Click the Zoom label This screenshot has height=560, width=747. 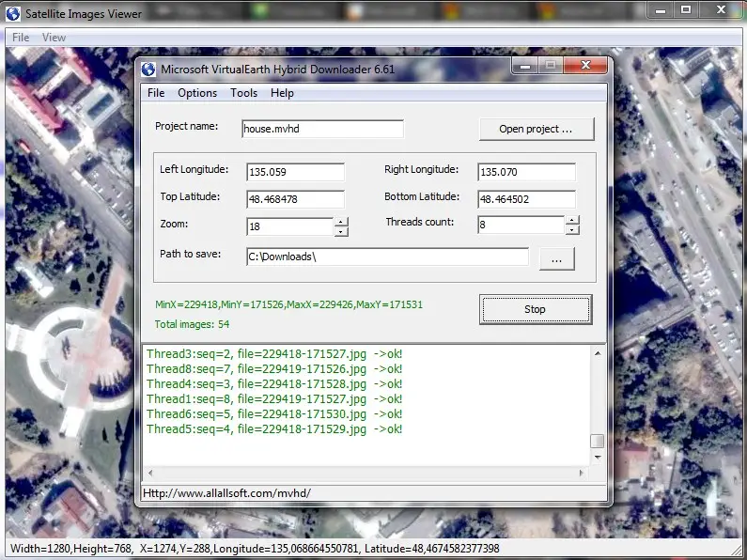pos(174,224)
